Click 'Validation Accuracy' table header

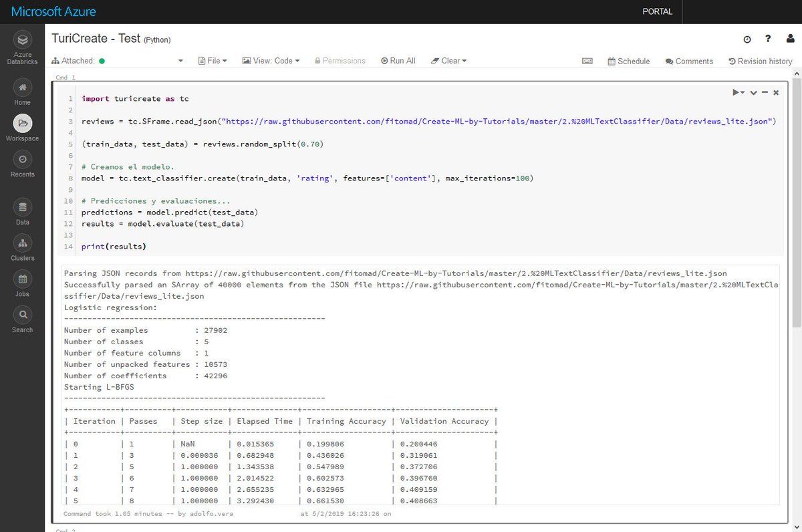[444, 421]
